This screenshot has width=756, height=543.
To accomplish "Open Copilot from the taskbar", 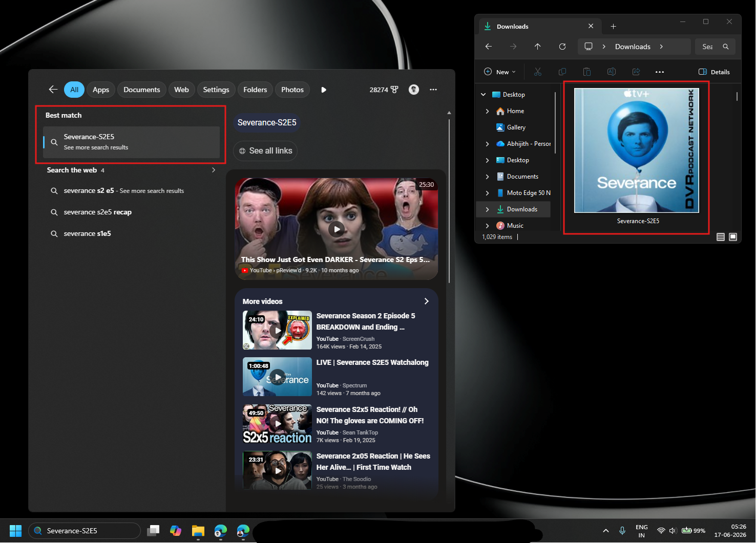I will tap(176, 531).
